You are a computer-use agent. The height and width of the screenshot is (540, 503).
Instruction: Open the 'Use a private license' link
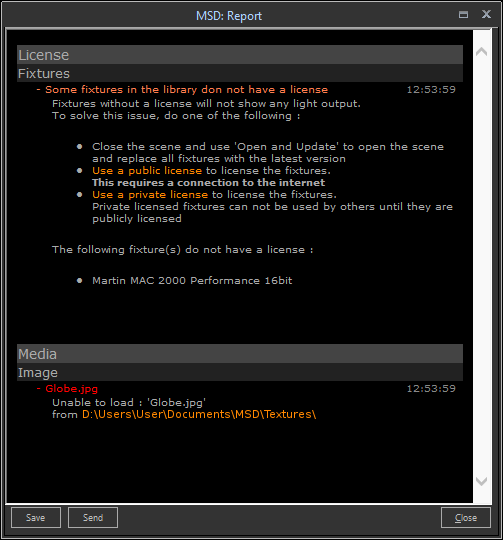pyautogui.click(x=150, y=195)
